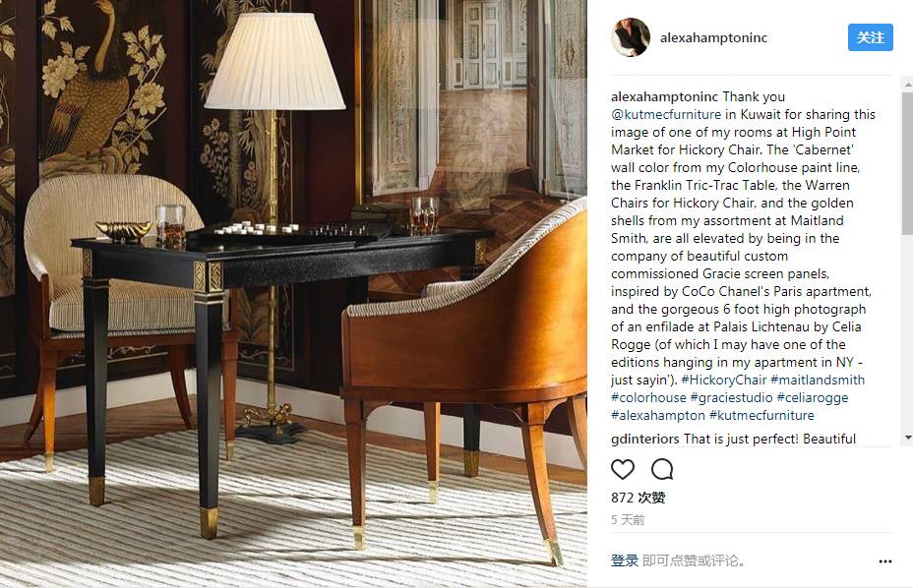Open the #alexahampton hashtag
The height and width of the screenshot is (588, 913).
click(658, 416)
